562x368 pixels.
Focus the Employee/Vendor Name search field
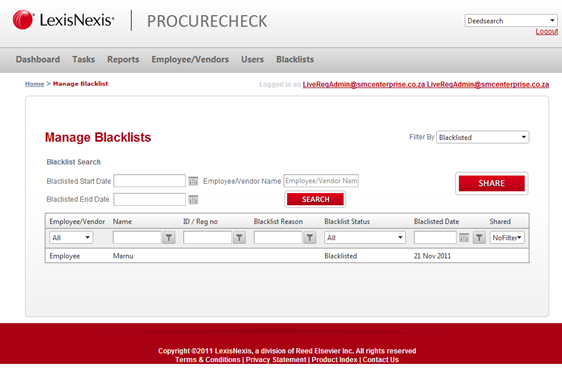point(321,181)
